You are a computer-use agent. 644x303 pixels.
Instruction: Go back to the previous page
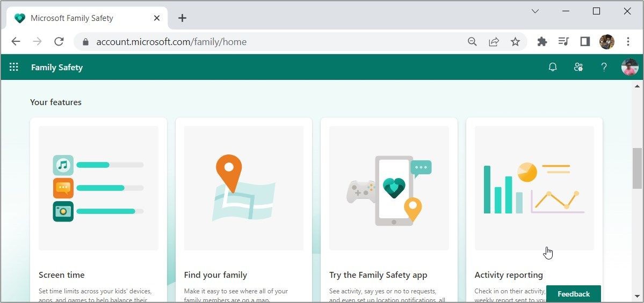[x=16, y=41]
